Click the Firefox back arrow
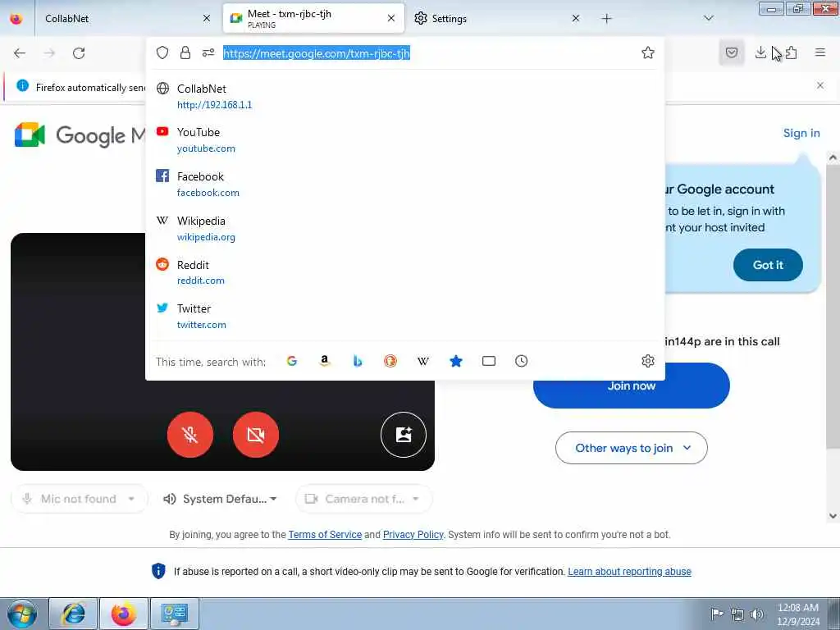The height and width of the screenshot is (630, 840). point(20,53)
